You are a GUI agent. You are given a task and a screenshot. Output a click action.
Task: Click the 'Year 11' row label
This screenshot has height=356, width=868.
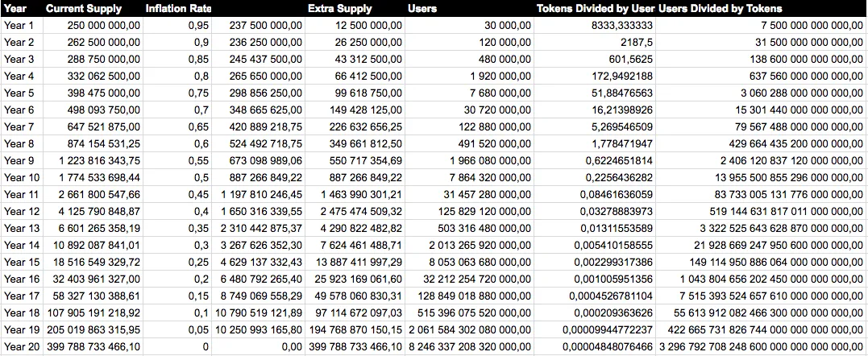(22, 195)
